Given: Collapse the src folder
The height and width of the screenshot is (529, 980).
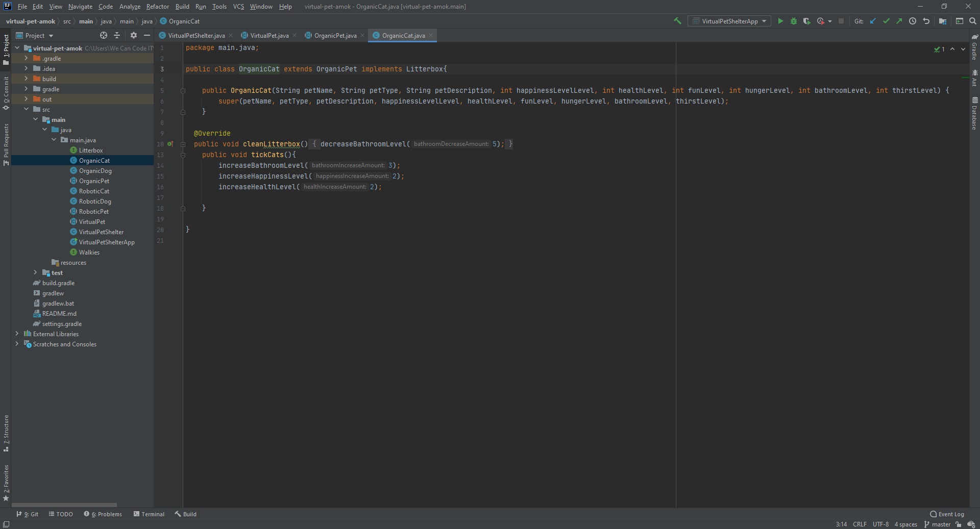Looking at the screenshot, I should point(26,109).
